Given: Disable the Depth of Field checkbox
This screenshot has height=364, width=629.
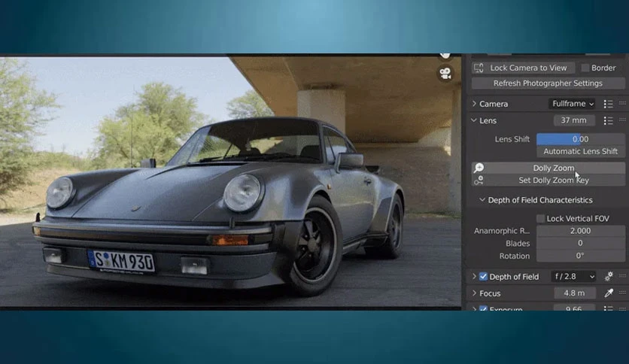Looking at the screenshot, I should (483, 277).
